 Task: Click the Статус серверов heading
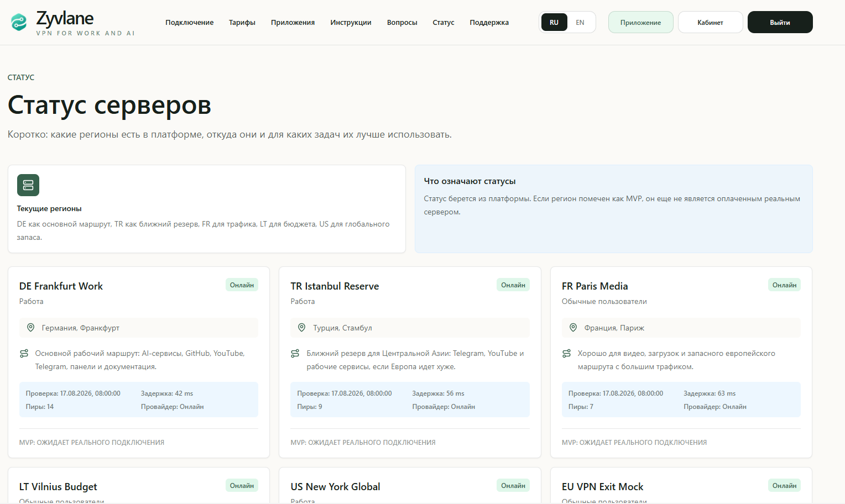[109, 105]
